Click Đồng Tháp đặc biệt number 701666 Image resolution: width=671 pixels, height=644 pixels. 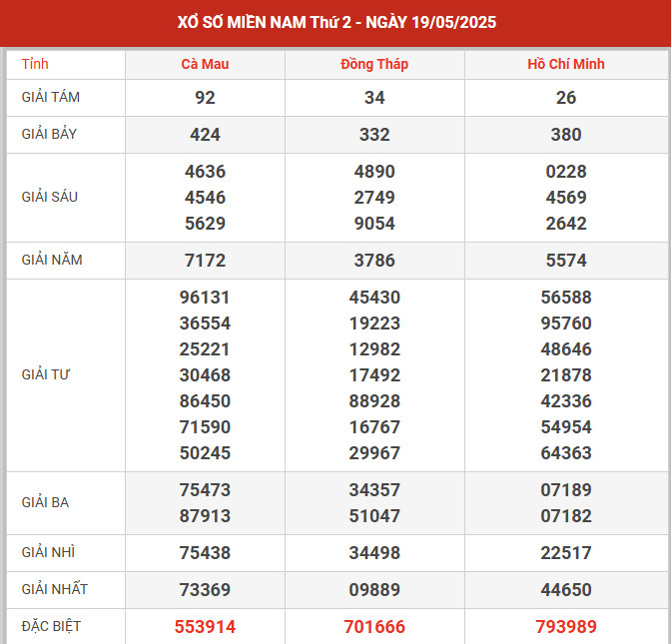point(374,627)
